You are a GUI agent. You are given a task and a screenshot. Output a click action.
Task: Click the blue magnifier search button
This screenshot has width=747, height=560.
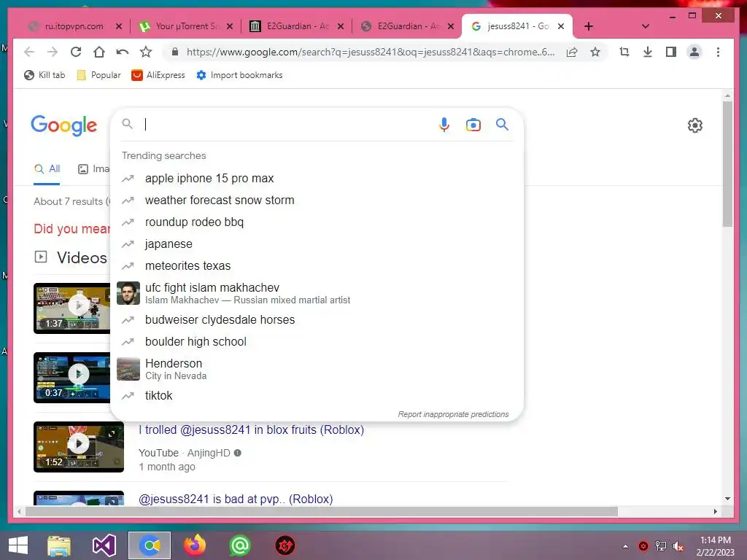click(x=502, y=125)
